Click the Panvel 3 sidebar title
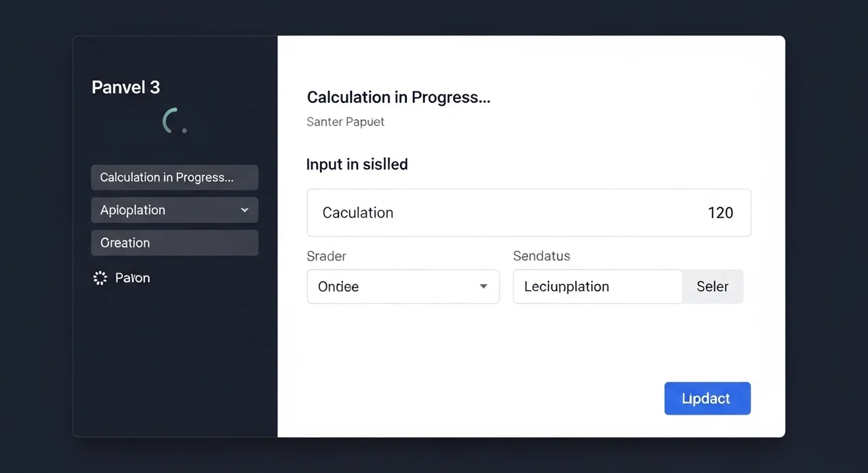Image resolution: width=868 pixels, height=473 pixels. tap(125, 87)
